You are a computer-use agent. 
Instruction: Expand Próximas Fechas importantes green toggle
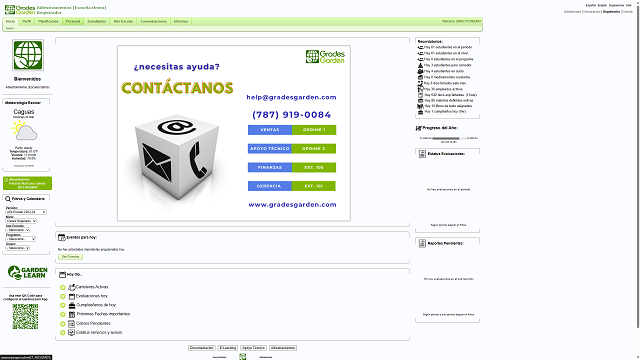[x=62, y=314]
